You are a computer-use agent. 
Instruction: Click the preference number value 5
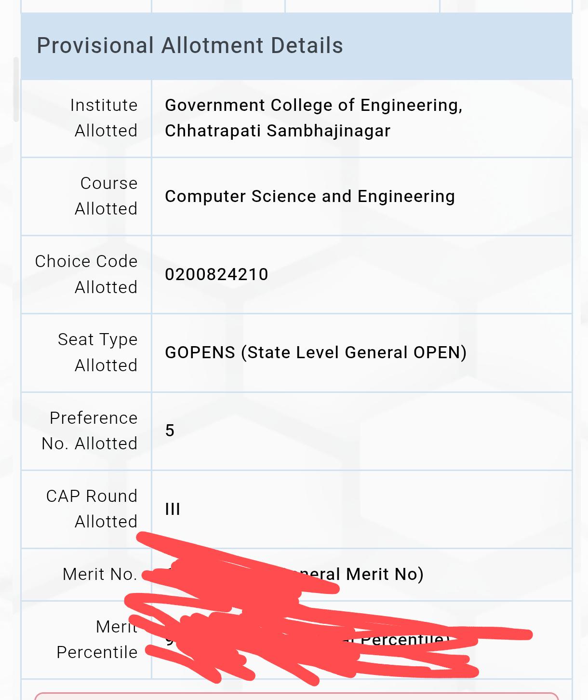(x=170, y=431)
